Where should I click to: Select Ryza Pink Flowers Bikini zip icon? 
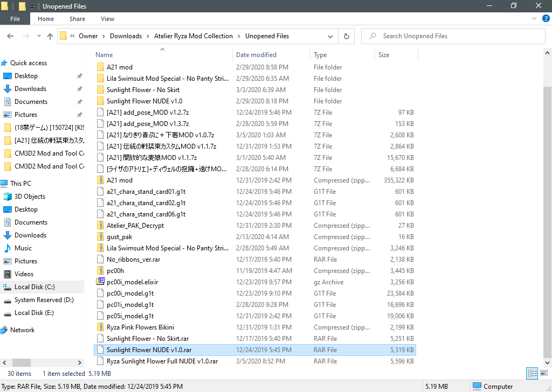pos(100,327)
